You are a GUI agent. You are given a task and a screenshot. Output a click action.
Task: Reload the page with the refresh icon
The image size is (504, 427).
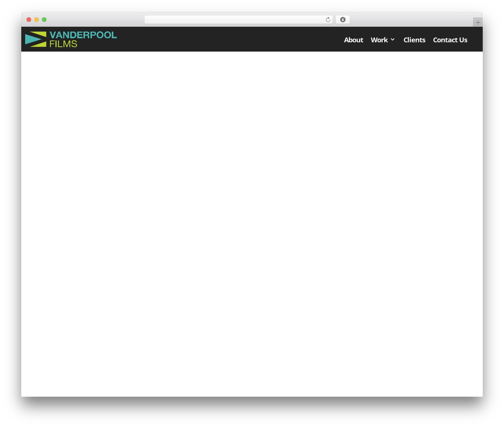click(x=328, y=20)
